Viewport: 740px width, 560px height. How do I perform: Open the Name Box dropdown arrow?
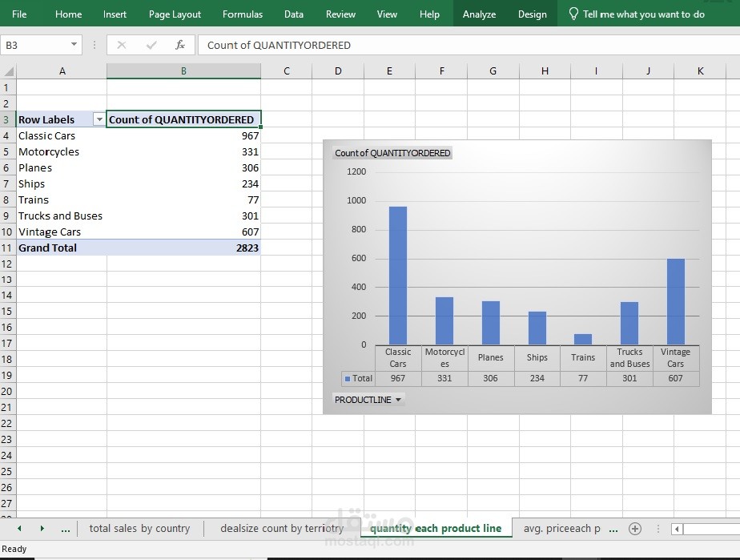tap(74, 46)
